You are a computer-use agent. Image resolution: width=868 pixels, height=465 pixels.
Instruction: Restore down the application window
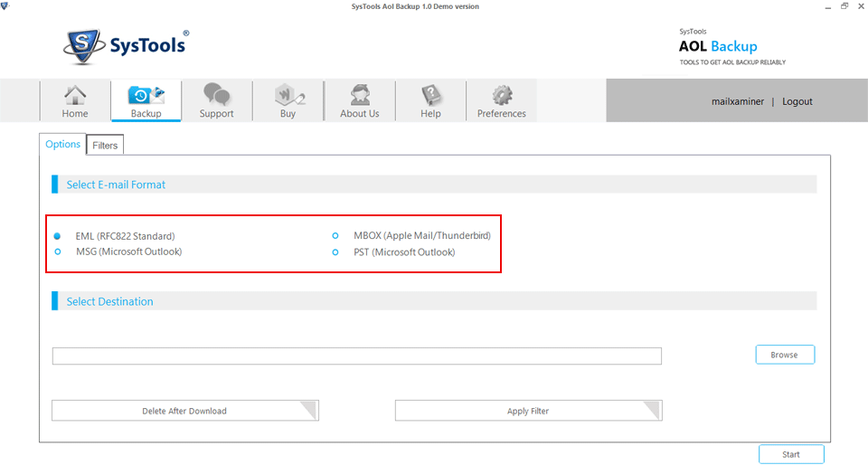[x=844, y=6]
